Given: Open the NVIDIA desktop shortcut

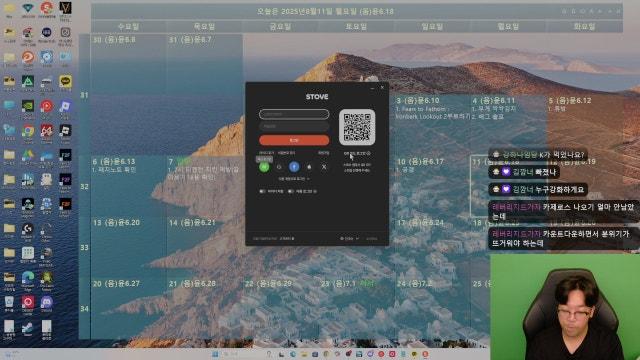Looking at the screenshot, I should pyautogui.click(x=28, y=107).
